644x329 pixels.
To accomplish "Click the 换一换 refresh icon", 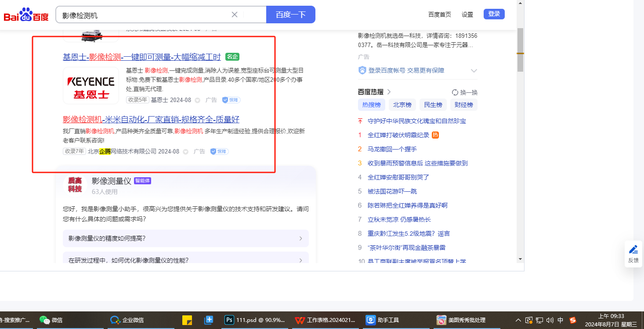I will [455, 92].
